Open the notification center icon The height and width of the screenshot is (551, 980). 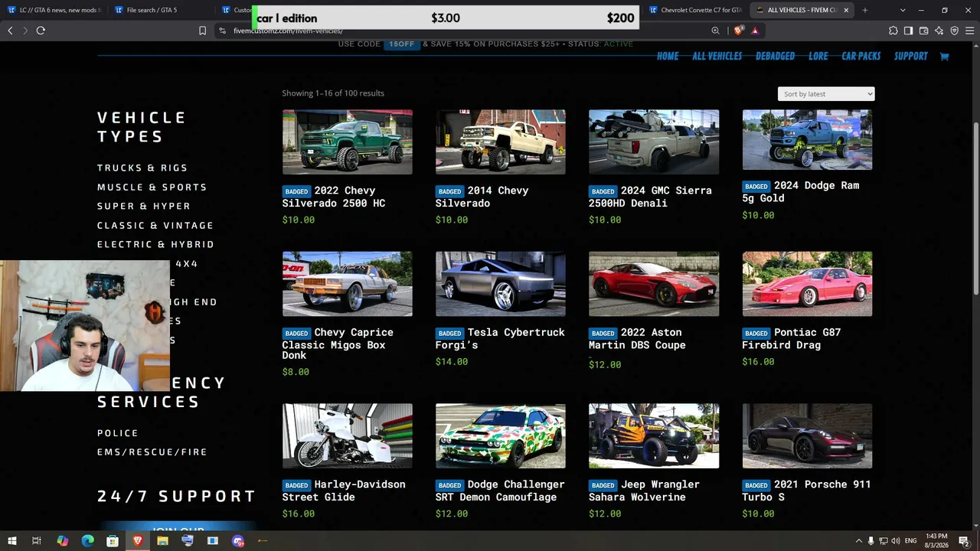tap(964, 541)
